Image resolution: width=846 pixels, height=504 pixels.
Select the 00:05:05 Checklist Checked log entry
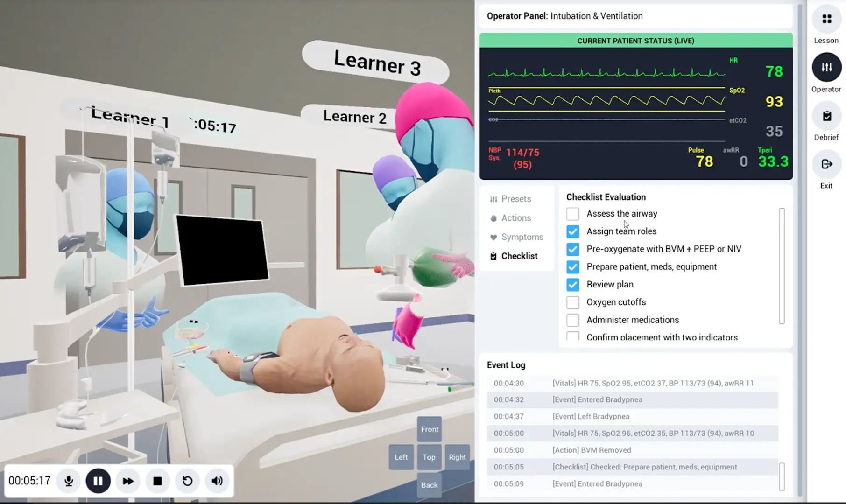(x=633, y=467)
